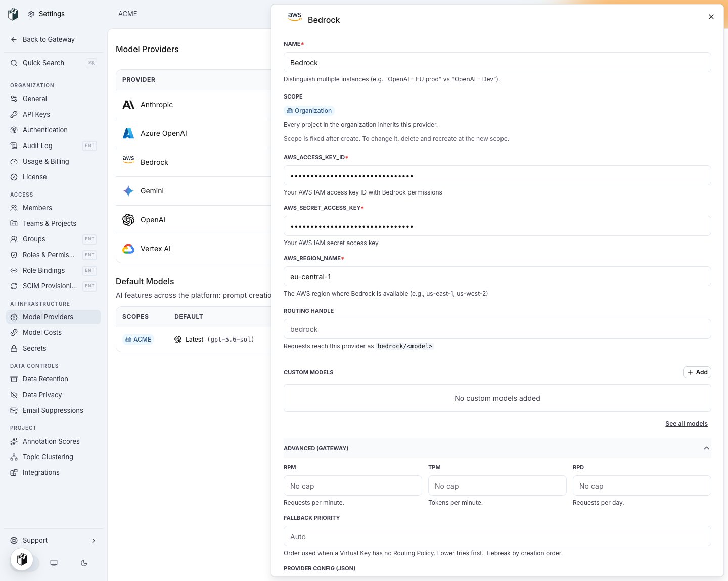Select the Anthropic provider row
Viewport: 728px width, 581px height.
point(194,105)
